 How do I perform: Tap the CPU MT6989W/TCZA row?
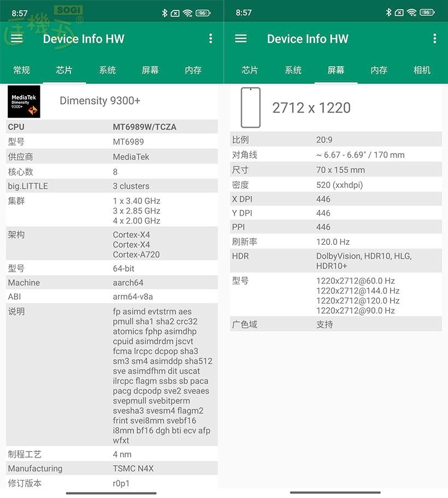[111, 127]
